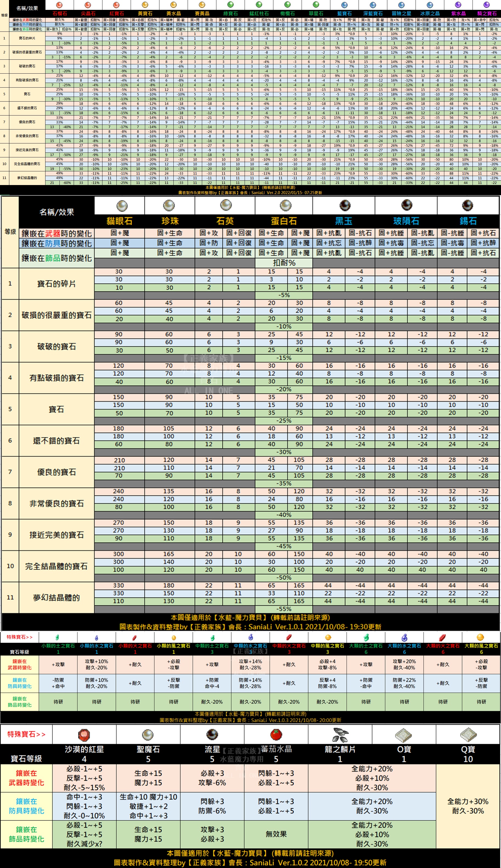
Task: Click the gem icon above 大顆的風之寶石
Action: 481,637
